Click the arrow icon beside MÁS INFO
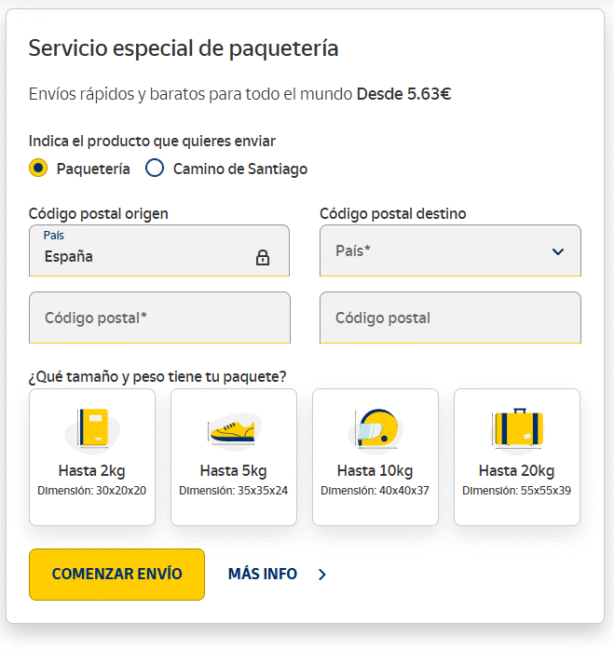 click(322, 574)
